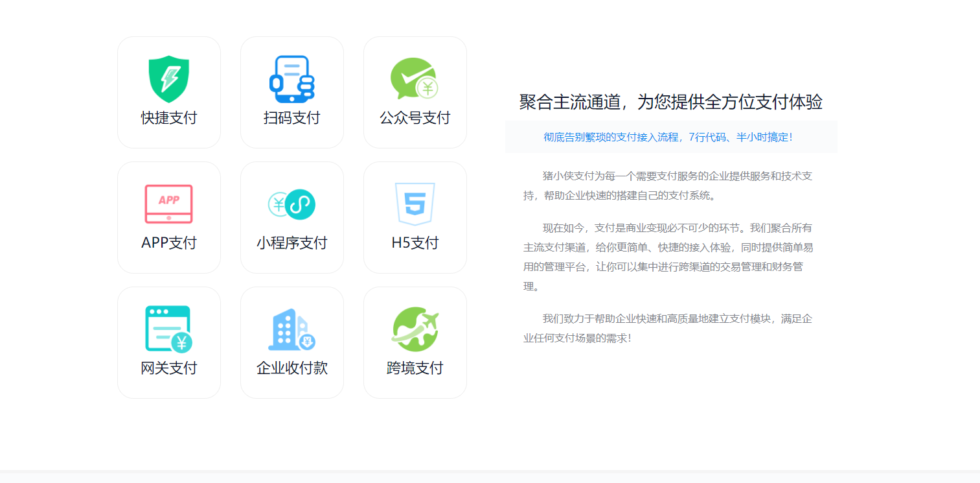Click the paragraph starting with 我们致力于

pos(668,328)
